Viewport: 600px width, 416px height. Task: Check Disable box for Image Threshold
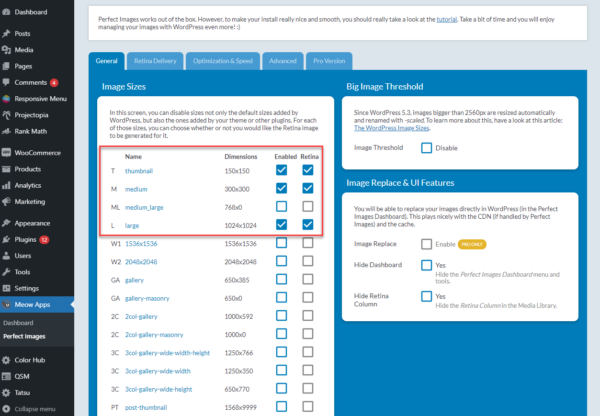[x=427, y=148]
